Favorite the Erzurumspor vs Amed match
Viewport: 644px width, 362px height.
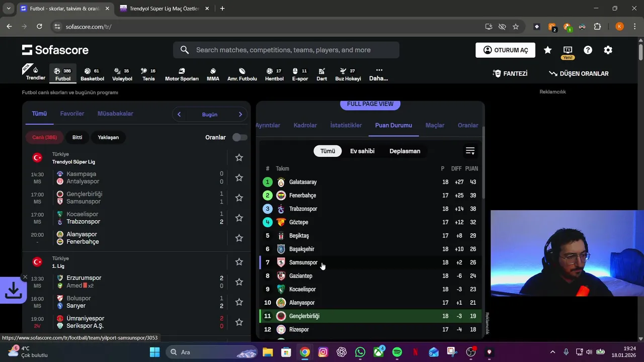239,282
